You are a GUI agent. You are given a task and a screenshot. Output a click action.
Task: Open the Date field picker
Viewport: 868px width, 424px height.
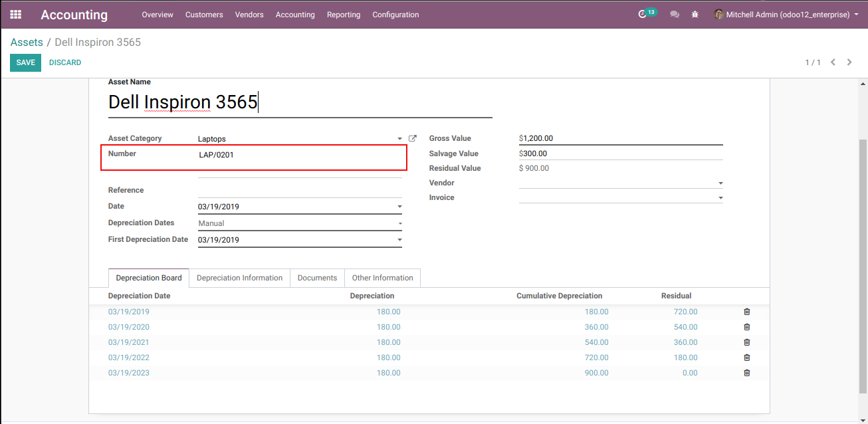(x=399, y=207)
